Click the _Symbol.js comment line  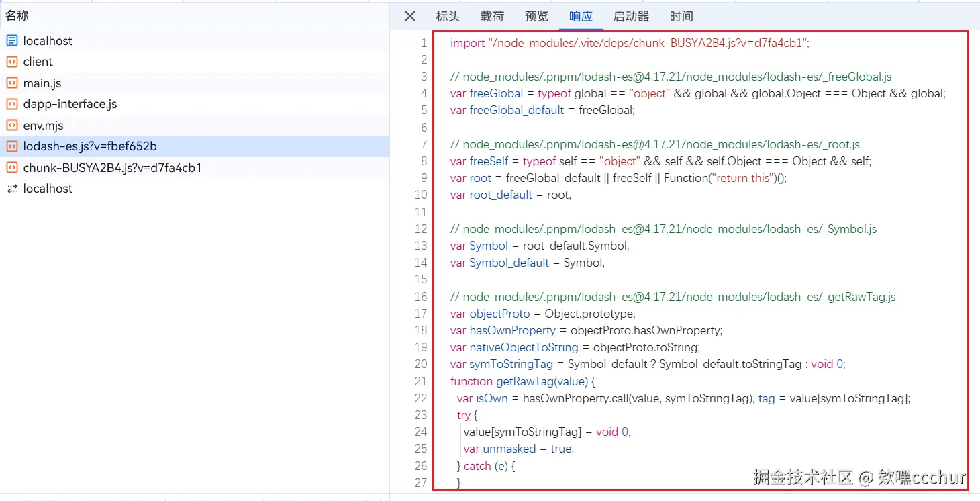pyautogui.click(x=664, y=229)
